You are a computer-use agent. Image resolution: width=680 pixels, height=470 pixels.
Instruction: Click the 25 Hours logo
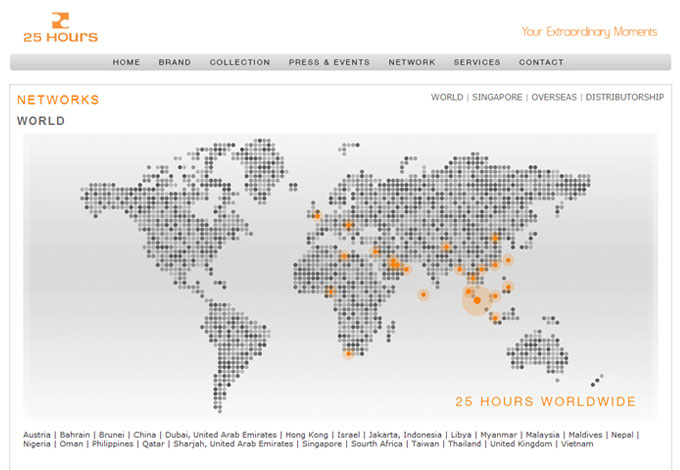[x=60, y=27]
